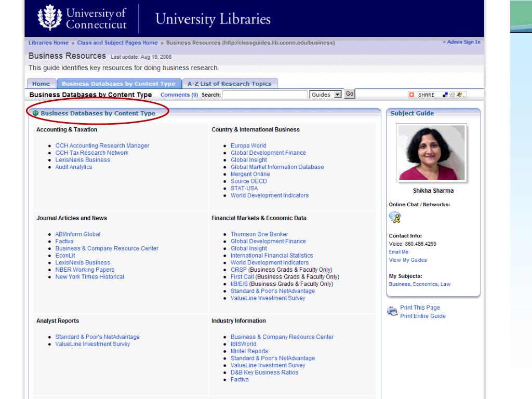The image size is (532, 399).
Task: Open CCH Accounting Research Manager
Action: click(102, 145)
